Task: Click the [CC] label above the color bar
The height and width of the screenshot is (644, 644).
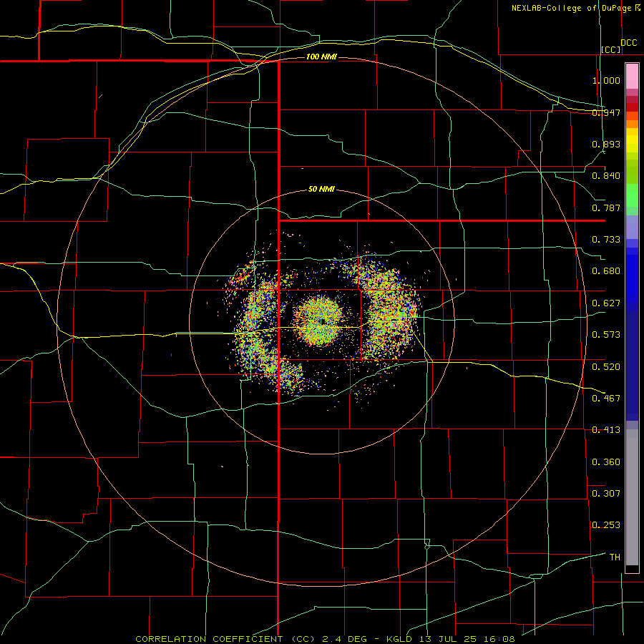Action: click(611, 49)
